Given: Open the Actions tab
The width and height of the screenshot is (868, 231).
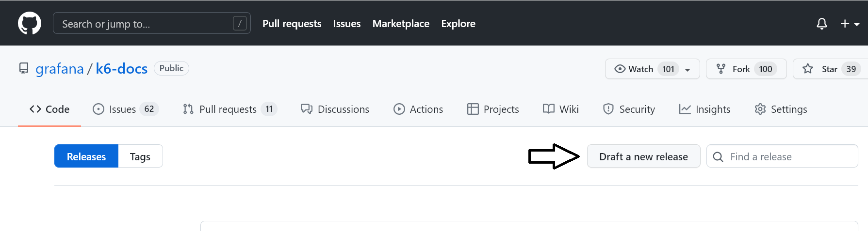Looking at the screenshot, I should [x=418, y=109].
